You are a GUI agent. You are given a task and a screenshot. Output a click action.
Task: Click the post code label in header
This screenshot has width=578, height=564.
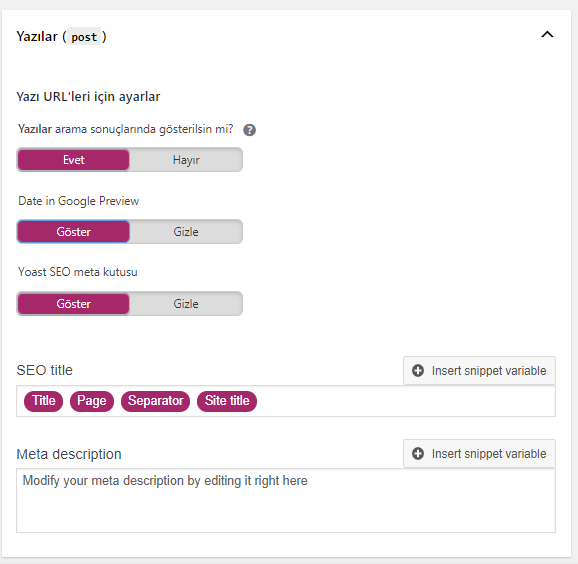pos(84,37)
